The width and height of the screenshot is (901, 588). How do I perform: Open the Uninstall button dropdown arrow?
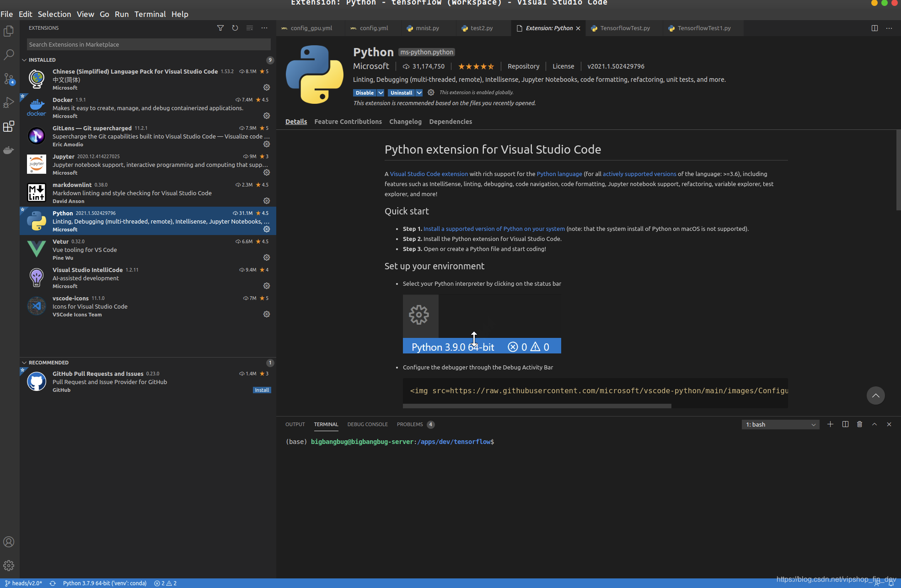pyautogui.click(x=419, y=93)
